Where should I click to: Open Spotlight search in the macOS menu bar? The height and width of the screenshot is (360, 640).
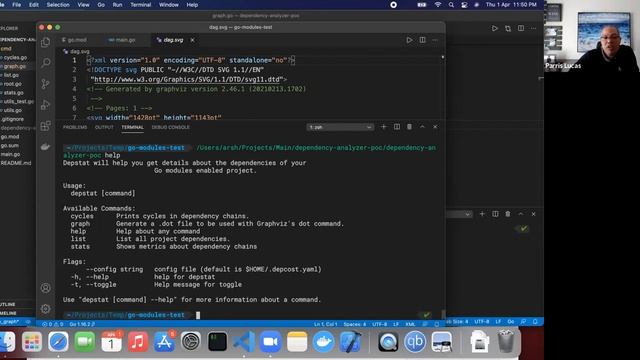point(451,5)
